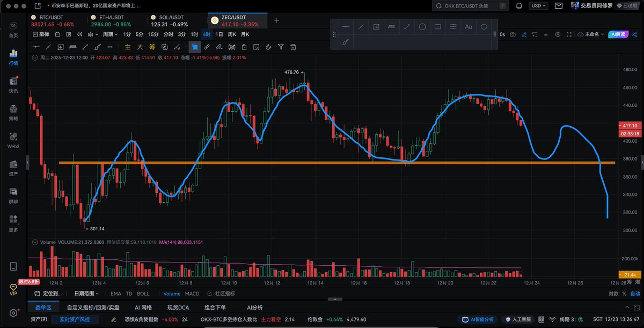
Task: Open the 群聊 group chat sidebar icon
Action: [13, 196]
